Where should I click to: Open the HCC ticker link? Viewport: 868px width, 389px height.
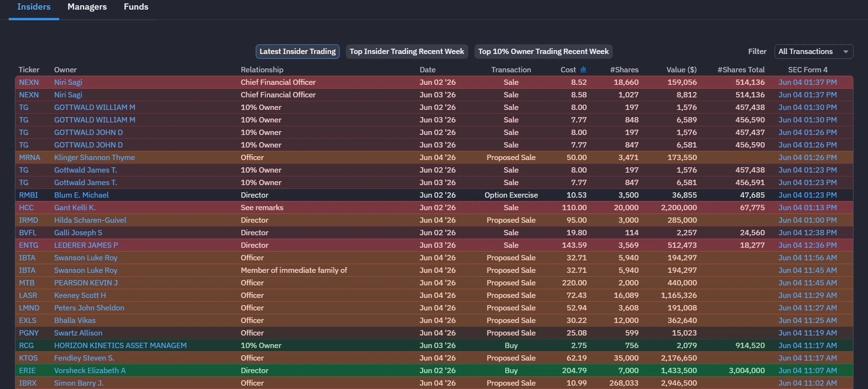click(x=26, y=208)
